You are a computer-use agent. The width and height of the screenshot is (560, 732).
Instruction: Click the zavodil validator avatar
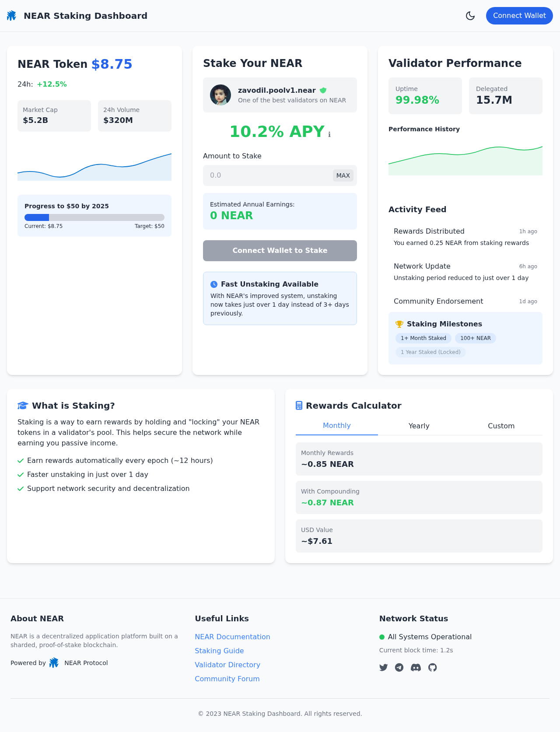220,95
